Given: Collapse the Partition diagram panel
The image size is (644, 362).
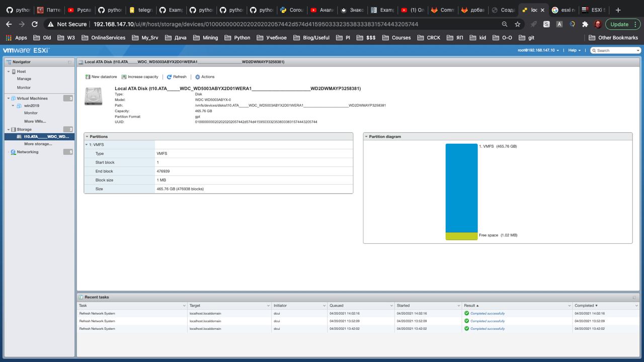Looking at the screenshot, I should pos(366,136).
